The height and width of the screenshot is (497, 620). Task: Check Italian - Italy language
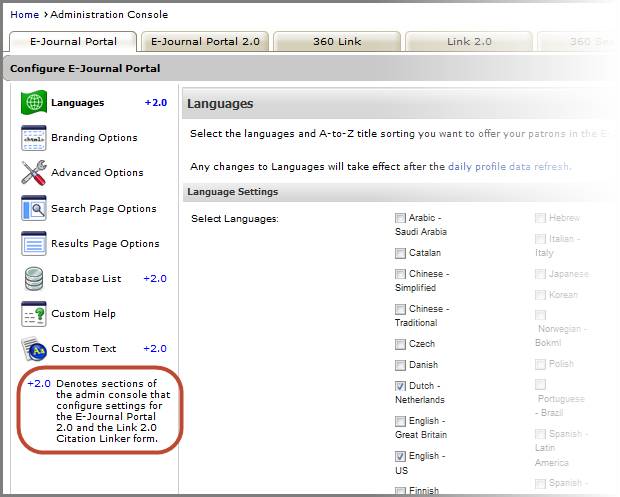540,239
